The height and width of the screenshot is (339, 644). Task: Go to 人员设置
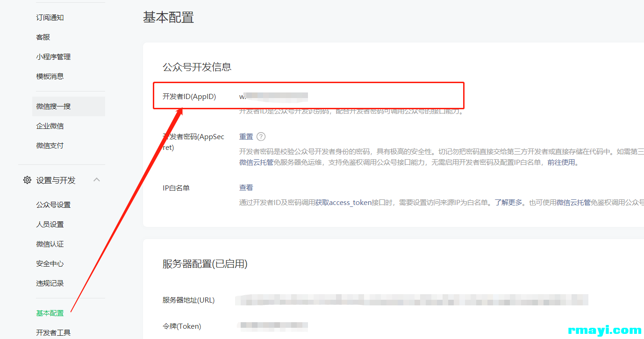coord(50,225)
